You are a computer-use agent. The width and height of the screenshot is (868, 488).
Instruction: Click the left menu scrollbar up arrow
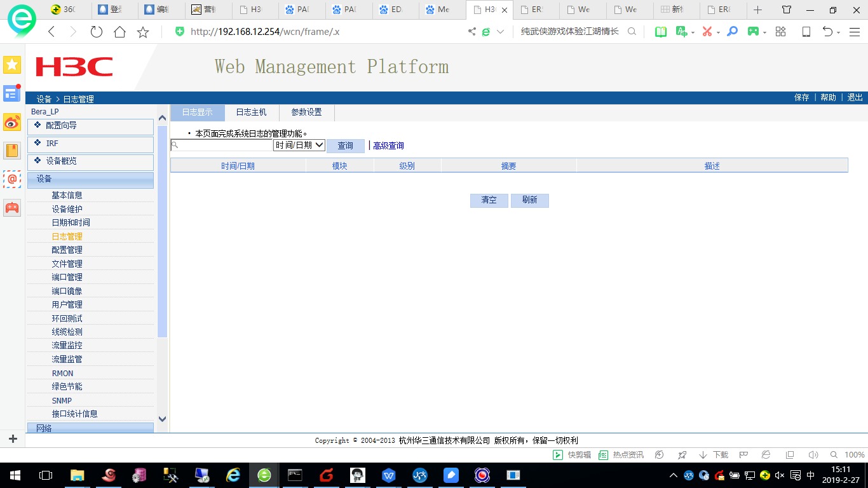pyautogui.click(x=162, y=118)
